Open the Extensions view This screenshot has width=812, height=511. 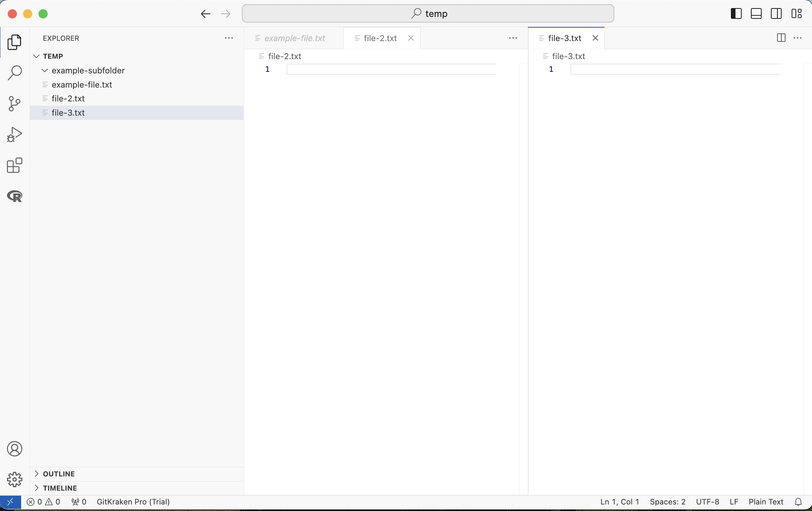[x=15, y=166]
